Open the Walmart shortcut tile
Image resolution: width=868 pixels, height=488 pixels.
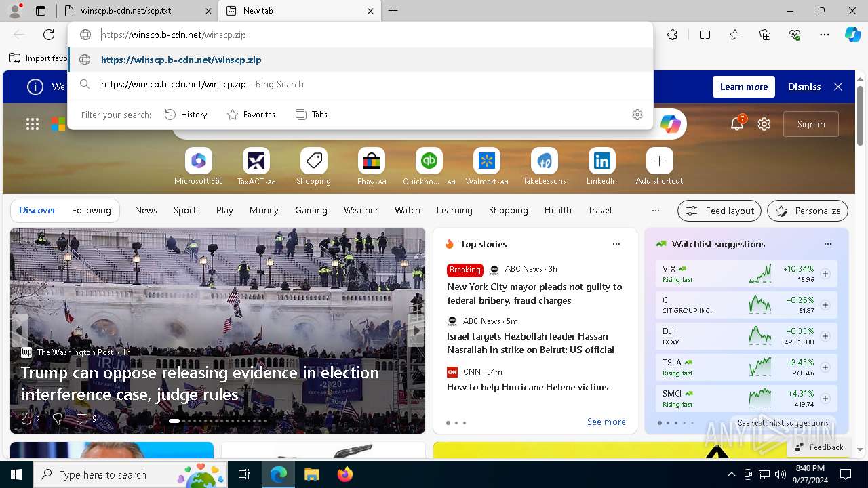(x=486, y=167)
